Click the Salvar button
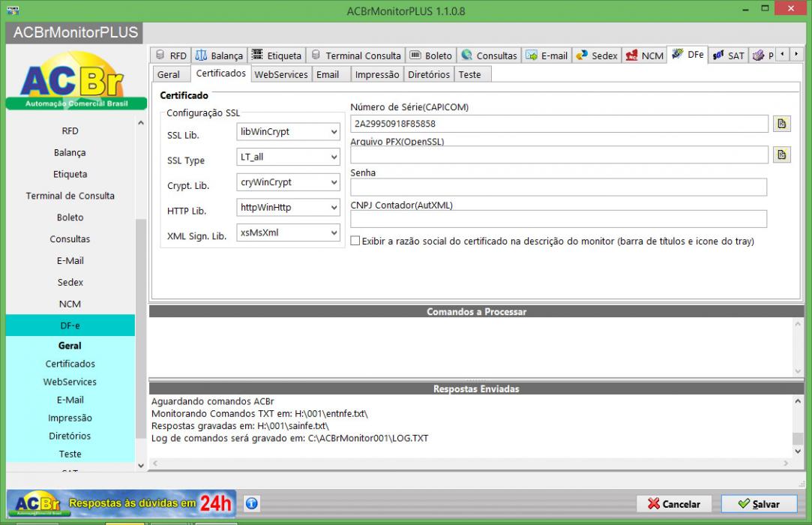This screenshot has height=525, width=812. tap(759, 504)
